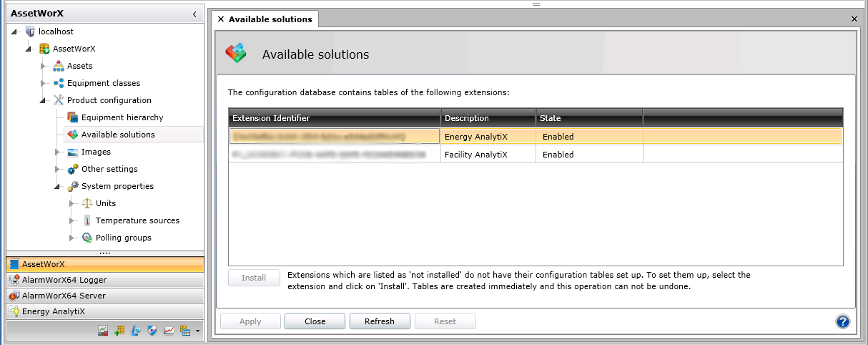Click the thermometer icon for Temperature sources
Screen dimensions: 868x345
coord(87,220)
